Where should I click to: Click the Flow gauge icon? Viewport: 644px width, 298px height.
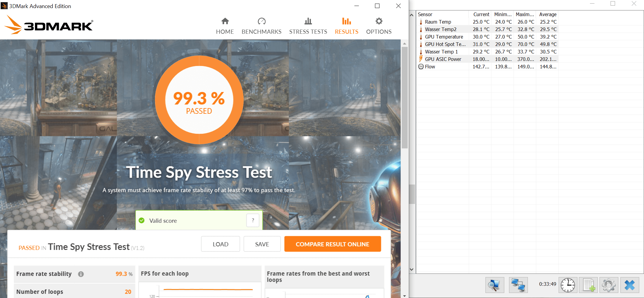(x=421, y=67)
